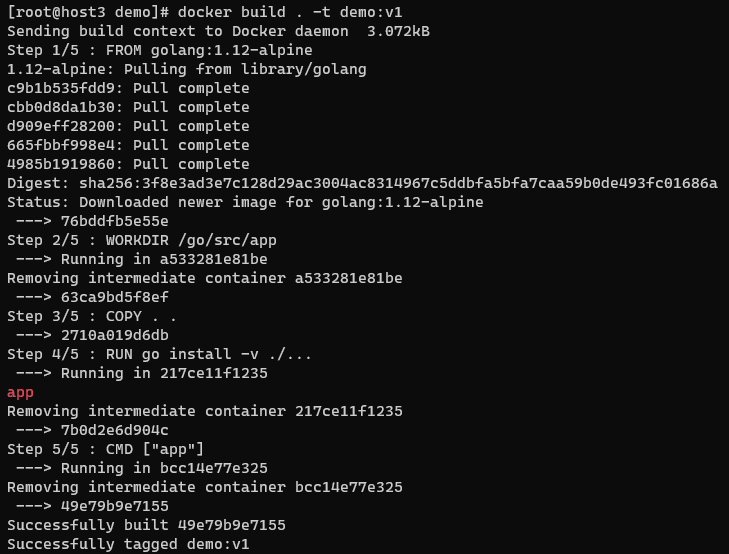This screenshot has width=729, height=554.
Task: Click the sha256 digest hash line
Action: pyautogui.click(x=362, y=183)
